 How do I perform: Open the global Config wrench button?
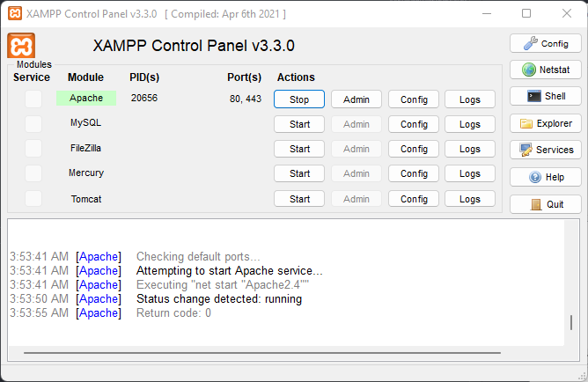coord(545,43)
